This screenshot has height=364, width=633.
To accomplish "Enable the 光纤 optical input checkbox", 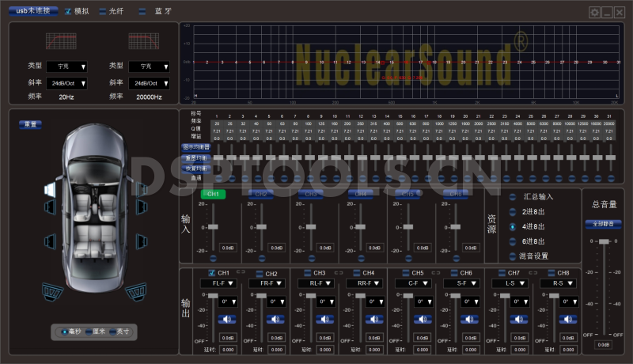I will coord(103,11).
